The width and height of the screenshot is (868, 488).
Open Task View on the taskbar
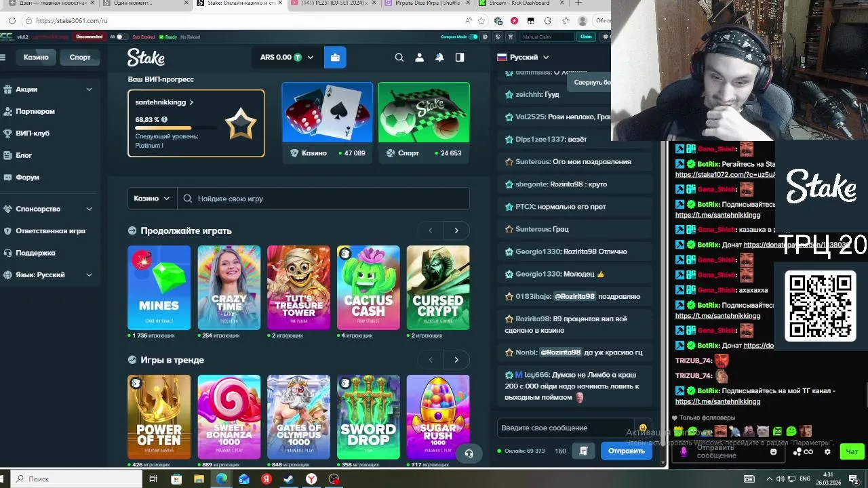(x=153, y=479)
